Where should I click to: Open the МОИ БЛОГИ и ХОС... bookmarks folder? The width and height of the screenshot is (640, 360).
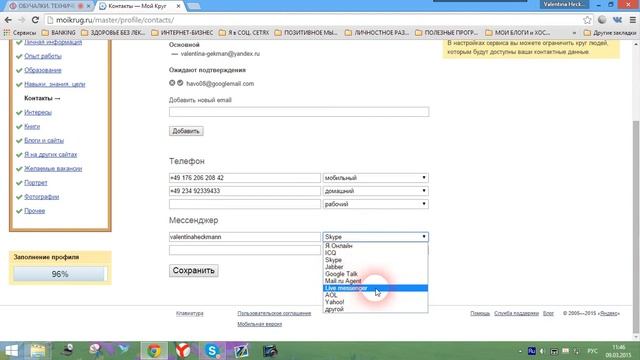518,32
